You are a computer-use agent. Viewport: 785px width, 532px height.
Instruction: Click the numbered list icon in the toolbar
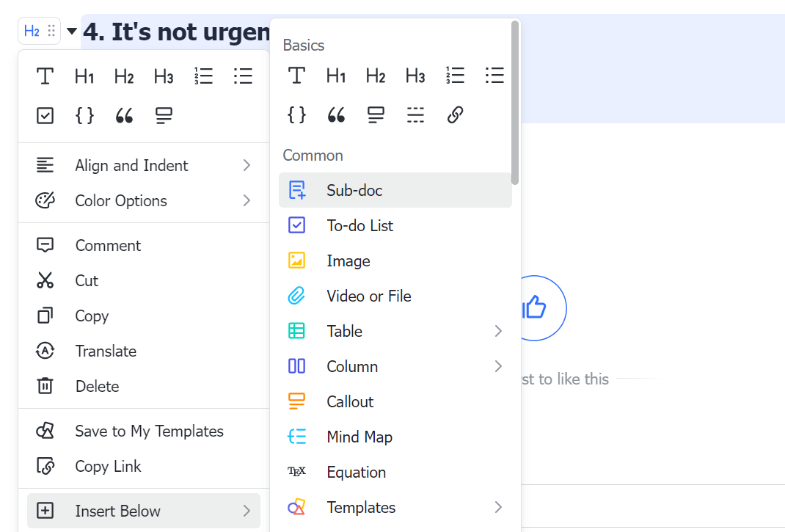(203, 76)
